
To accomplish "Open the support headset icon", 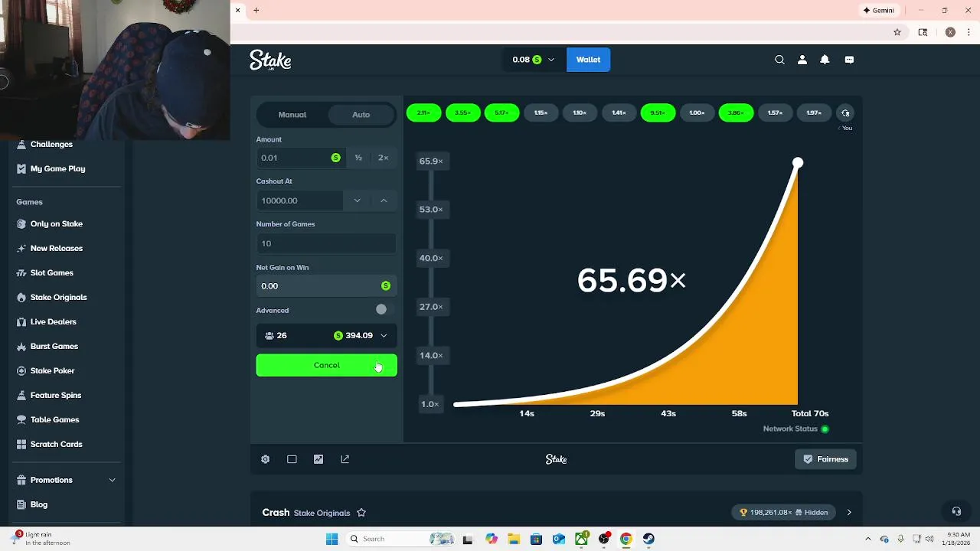I will pos(956,511).
